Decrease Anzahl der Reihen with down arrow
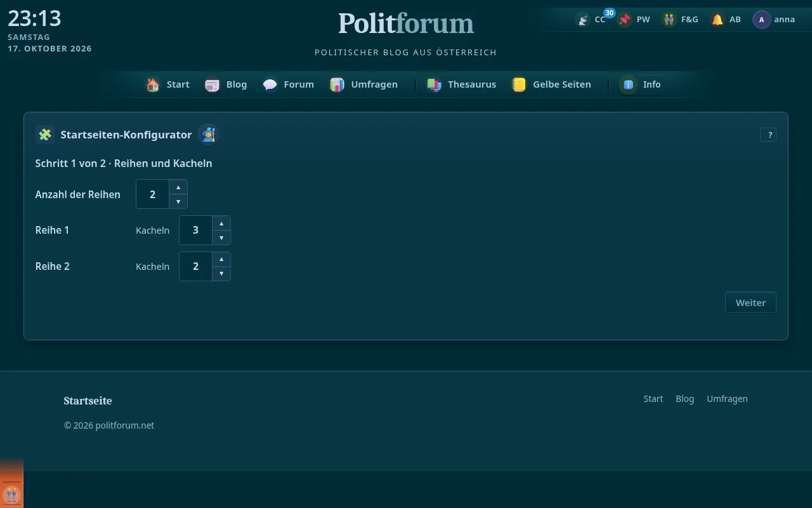Image resolution: width=812 pixels, height=508 pixels. click(x=178, y=201)
